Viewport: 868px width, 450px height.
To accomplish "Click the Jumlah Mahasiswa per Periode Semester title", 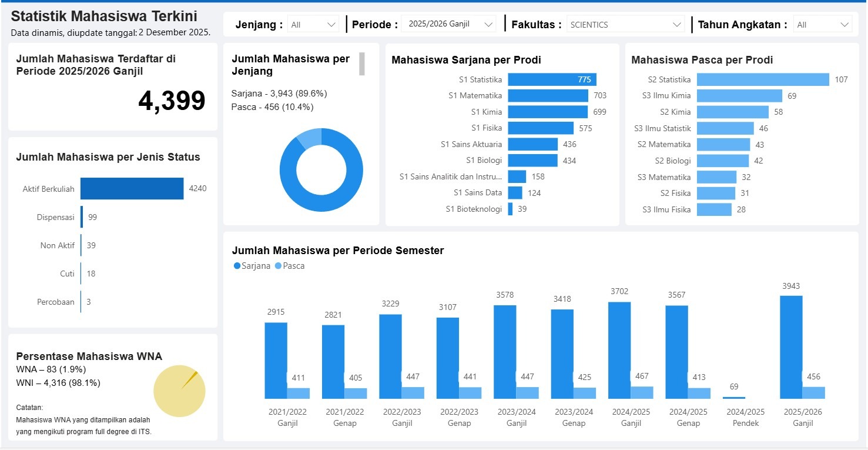I will pyautogui.click(x=338, y=251).
